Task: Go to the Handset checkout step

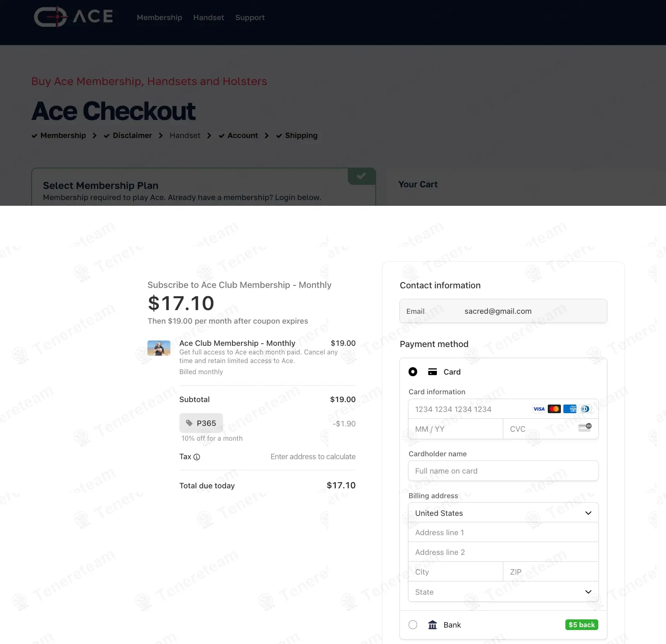Action: (x=185, y=136)
